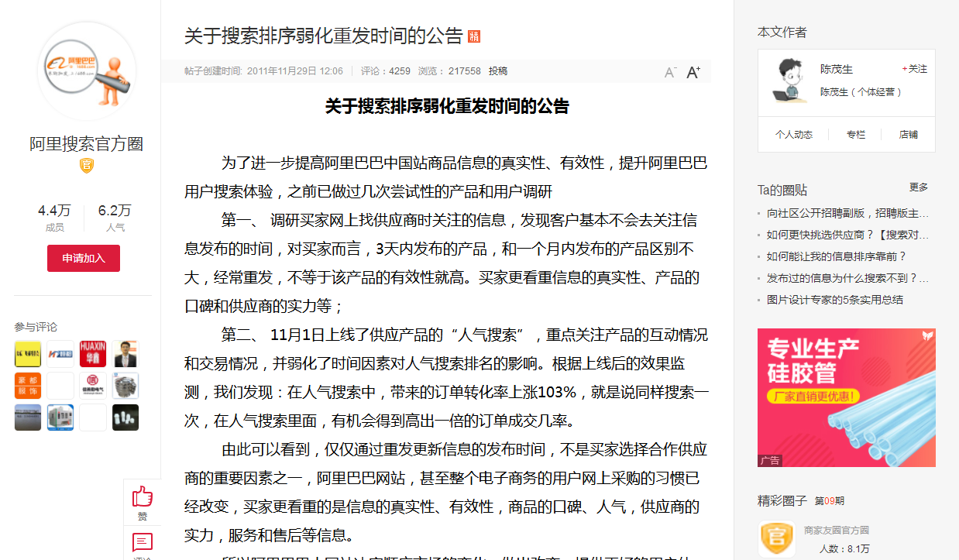Click the 参与评论 section heading
The width and height of the screenshot is (959, 560).
[36, 328]
